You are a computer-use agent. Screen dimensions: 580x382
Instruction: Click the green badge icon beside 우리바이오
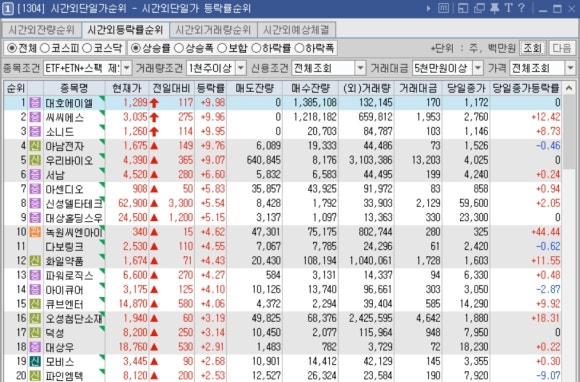click(35, 160)
